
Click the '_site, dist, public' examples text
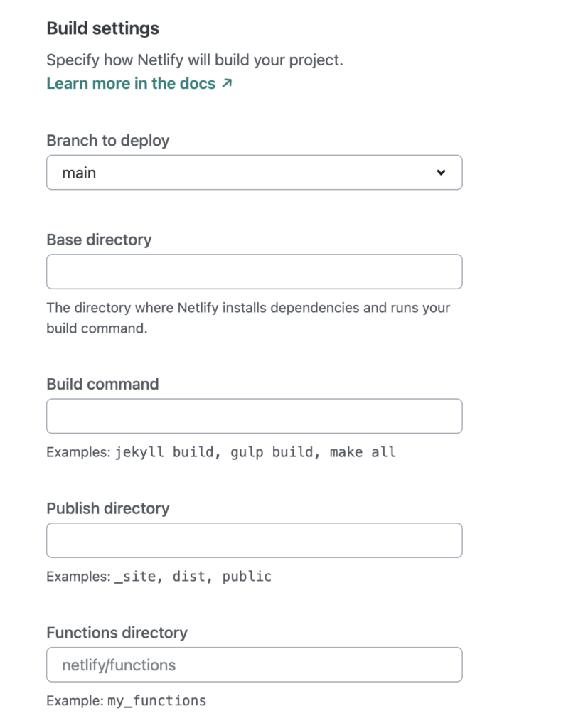[193, 577]
